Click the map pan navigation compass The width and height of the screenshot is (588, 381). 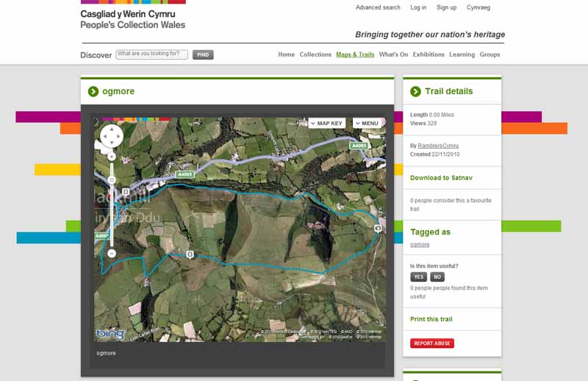tap(112, 137)
